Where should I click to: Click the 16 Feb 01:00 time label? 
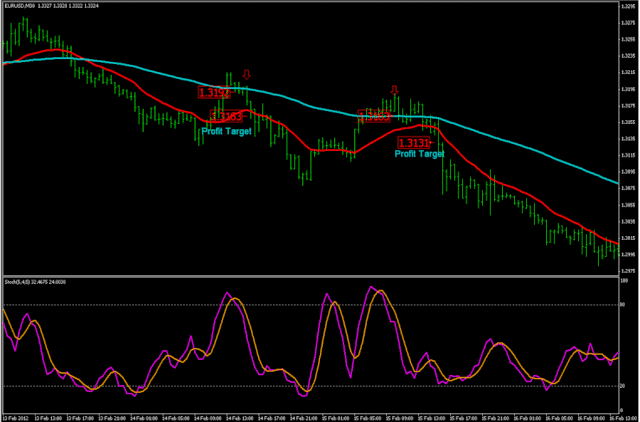(528, 418)
